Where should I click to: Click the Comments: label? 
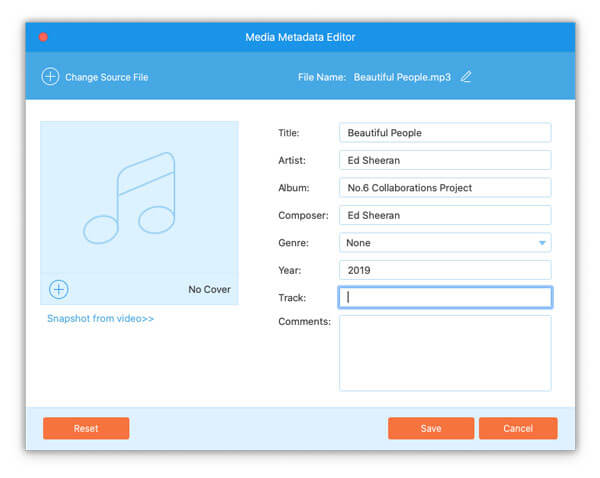pos(305,321)
